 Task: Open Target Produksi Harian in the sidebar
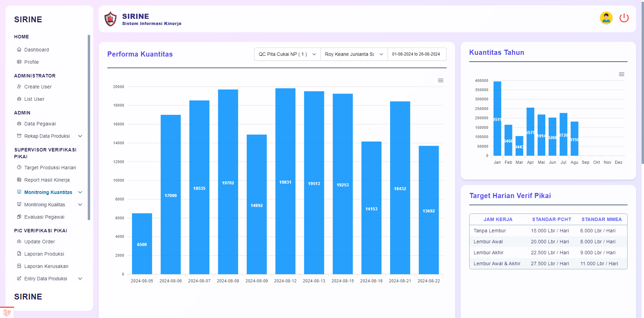tap(50, 168)
